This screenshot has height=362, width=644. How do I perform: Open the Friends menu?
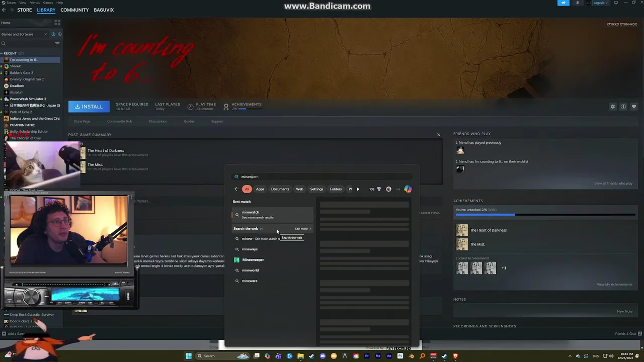click(35, 3)
